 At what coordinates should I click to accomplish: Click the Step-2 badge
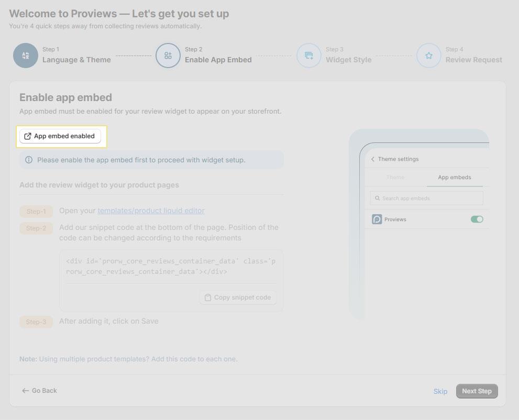click(36, 228)
